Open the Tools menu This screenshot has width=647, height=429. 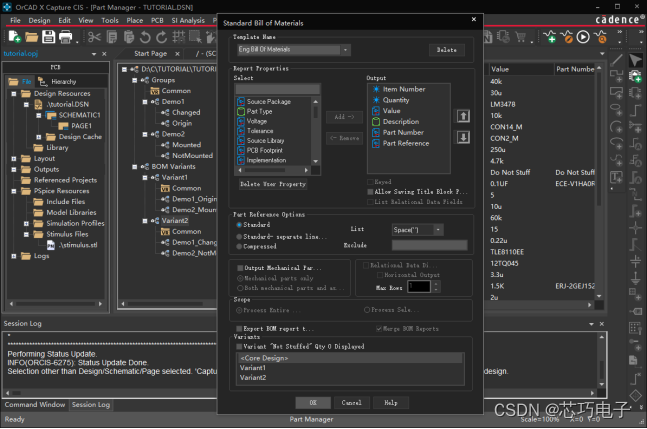110,20
